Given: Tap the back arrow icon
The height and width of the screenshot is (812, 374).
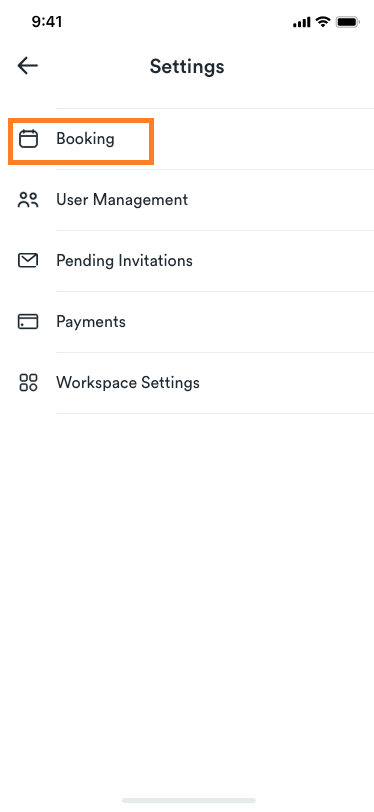Looking at the screenshot, I should (27, 66).
